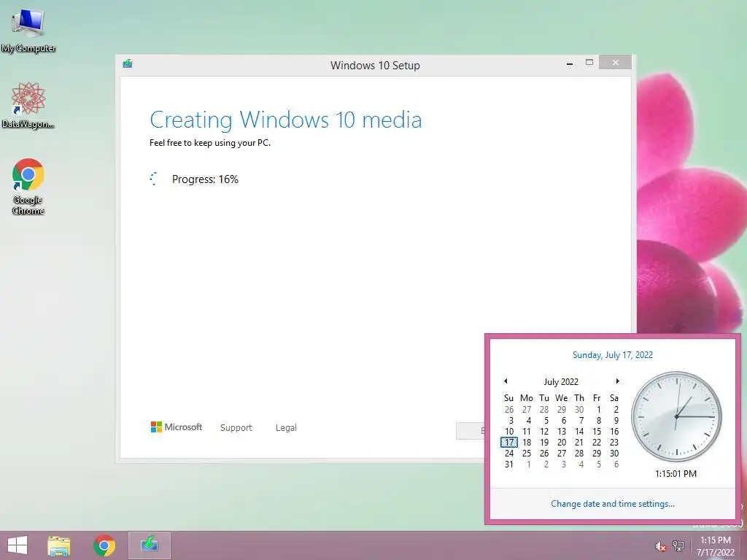Click the progress spinner indicator
The image size is (747, 560).
click(154, 179)
